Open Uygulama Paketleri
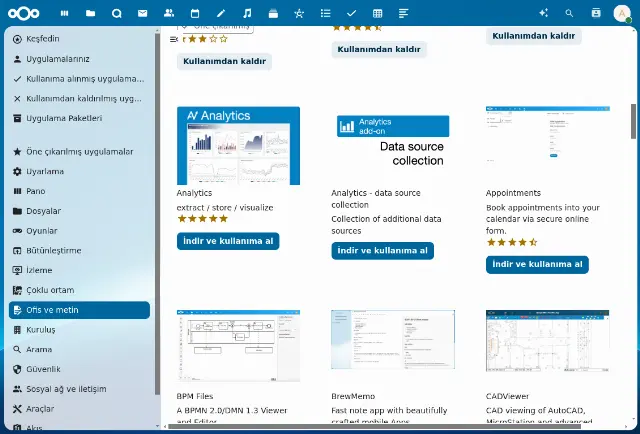The image size is (640, 434). [79, 118]
